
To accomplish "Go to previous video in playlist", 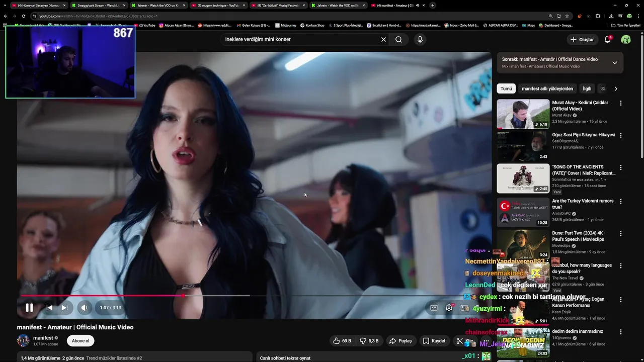I will 49,308.
